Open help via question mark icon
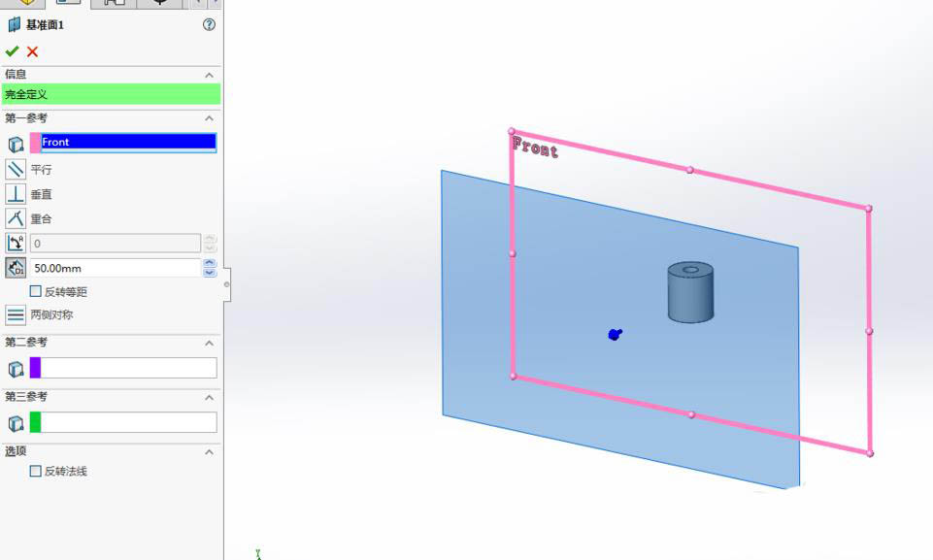Screen dimensions: 933x560 click(x=208, y=25)
